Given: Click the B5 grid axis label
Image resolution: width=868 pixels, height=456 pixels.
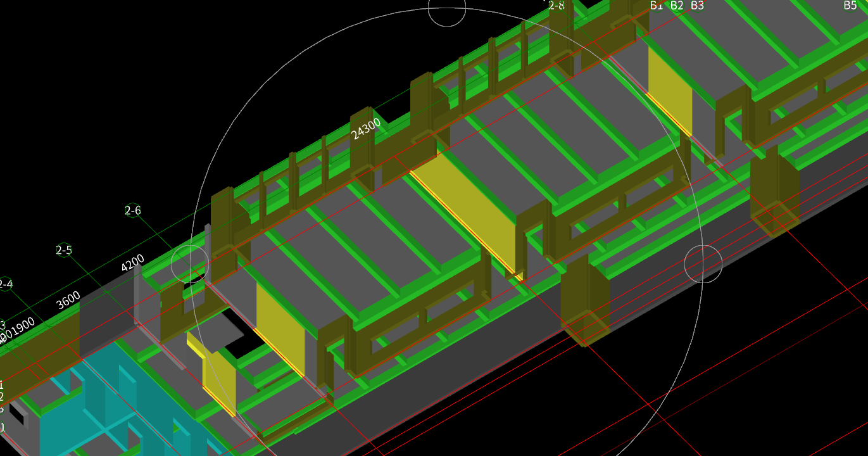Looking at the screenshot, I should 850,5.
